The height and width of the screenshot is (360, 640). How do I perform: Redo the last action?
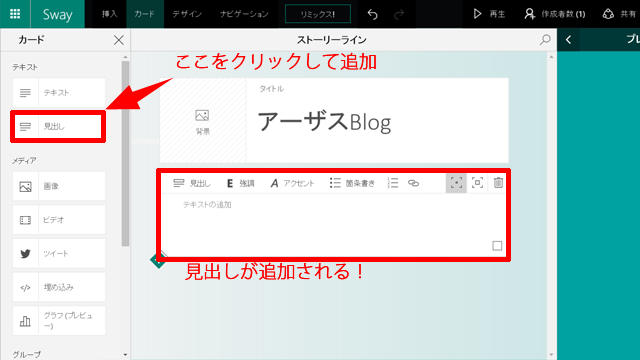399,14
